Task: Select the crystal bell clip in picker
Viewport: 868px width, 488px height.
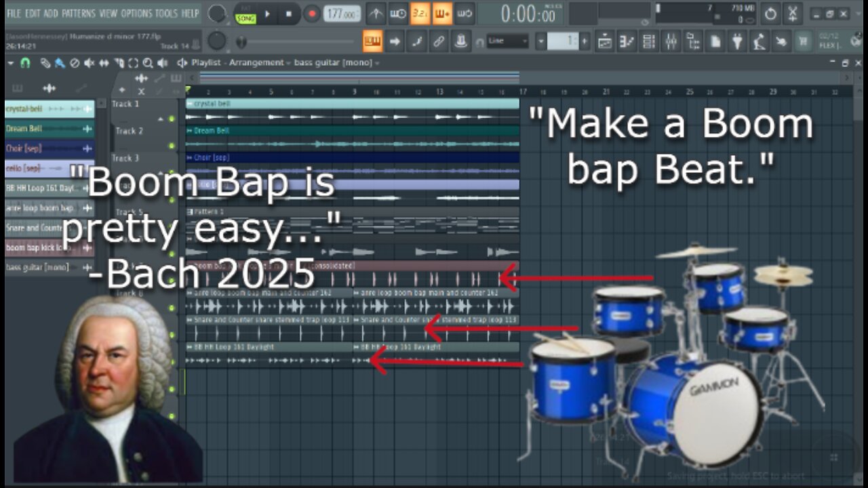Action: (x=50, y=108)
